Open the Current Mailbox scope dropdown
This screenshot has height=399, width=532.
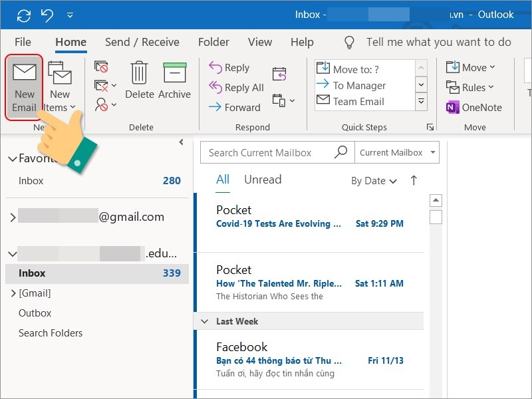click(x=397, y=153)
